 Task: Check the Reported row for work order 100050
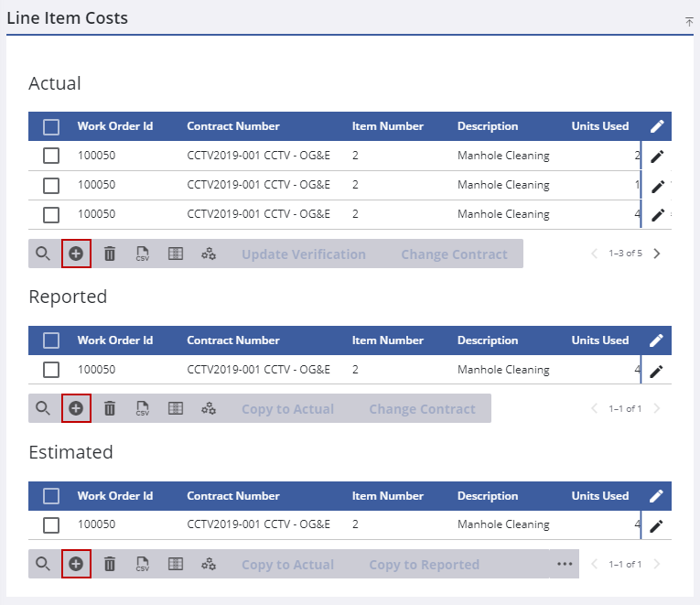point(51,370)
